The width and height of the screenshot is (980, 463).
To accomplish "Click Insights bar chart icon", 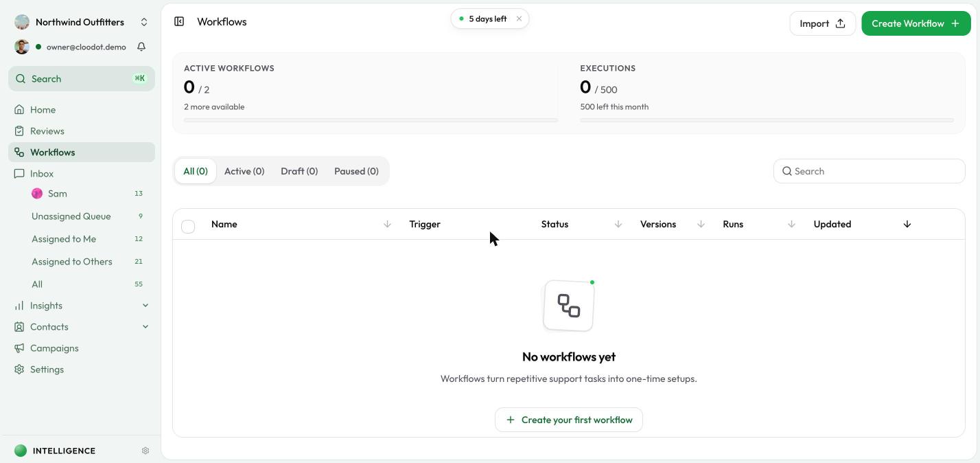I will [x=19, y=306].
